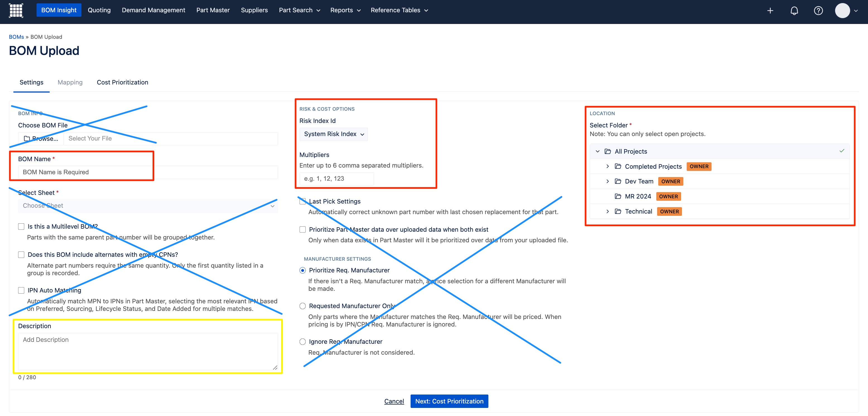868x416 pixels.
Task: Click the Select Your File field
Action: coord(171,139)
